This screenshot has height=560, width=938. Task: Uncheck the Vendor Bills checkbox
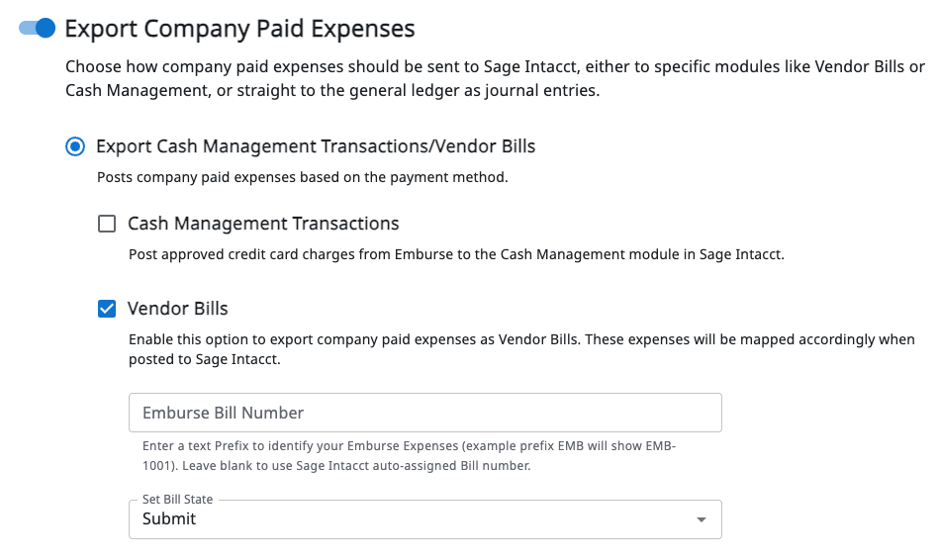pyautogui.click(x=107, y=309)
